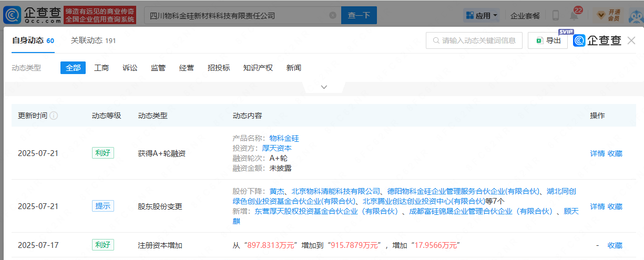The image size is (644, 260).
Task: Open 厚天资本 investor link
Action: [277, 149]
